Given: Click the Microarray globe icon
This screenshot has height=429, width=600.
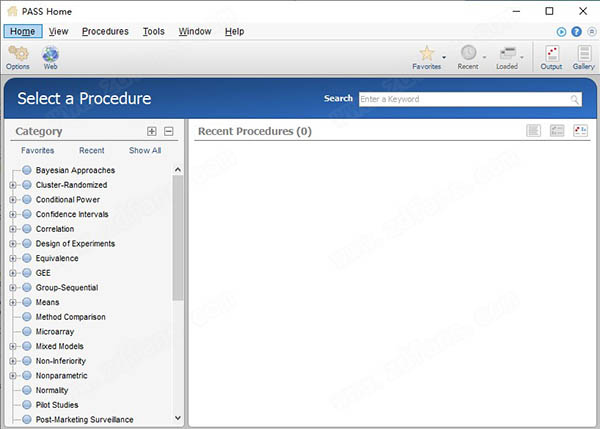Looking at the screenshot, I should point(27,331).
